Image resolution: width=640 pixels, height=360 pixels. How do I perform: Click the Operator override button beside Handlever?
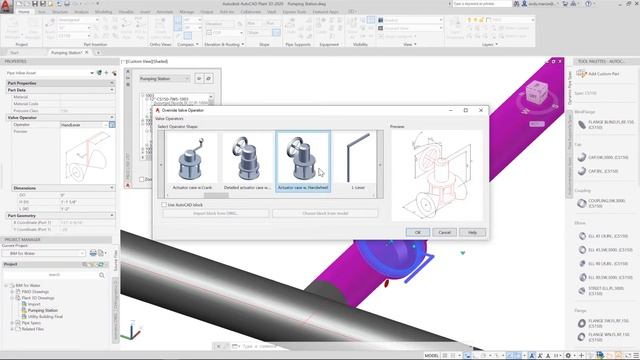click(112, 124)
